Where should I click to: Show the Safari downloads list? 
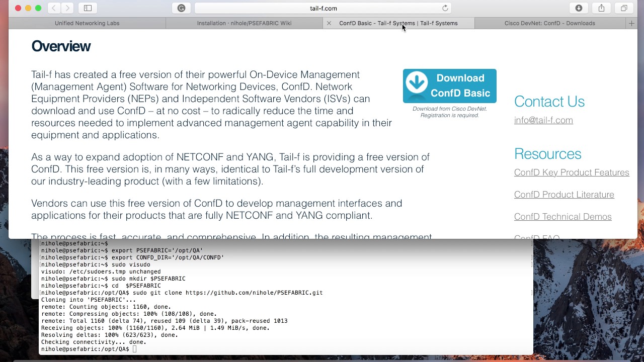tap(579, 8)
